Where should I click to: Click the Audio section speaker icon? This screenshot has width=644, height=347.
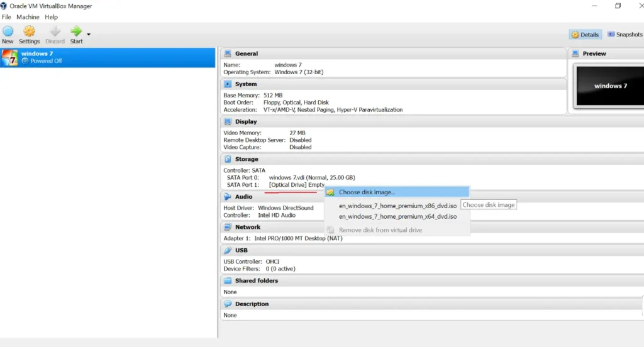coord(228,197)
